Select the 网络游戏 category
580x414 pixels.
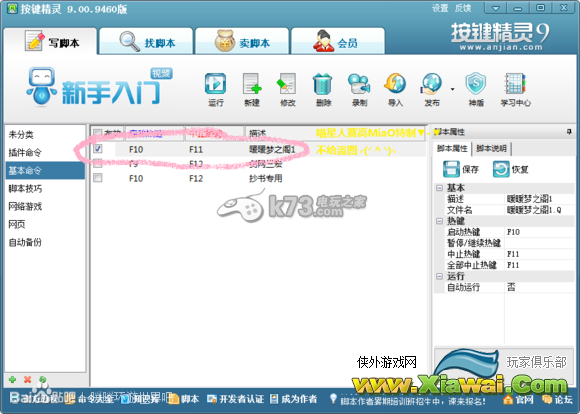45,206
